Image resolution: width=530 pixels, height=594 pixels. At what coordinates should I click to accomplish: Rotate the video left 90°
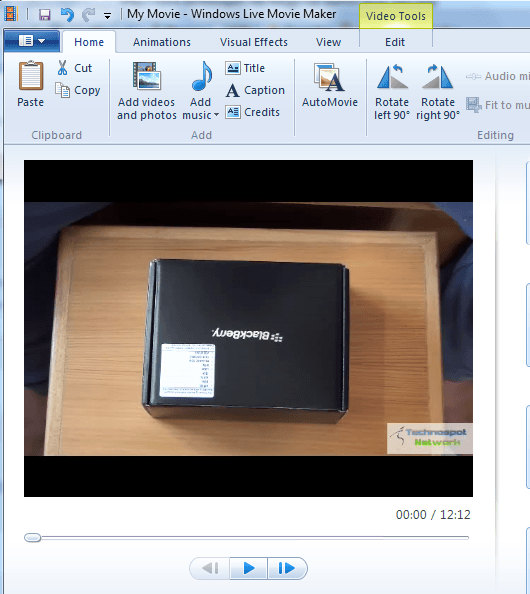click(x=392, y=92)
